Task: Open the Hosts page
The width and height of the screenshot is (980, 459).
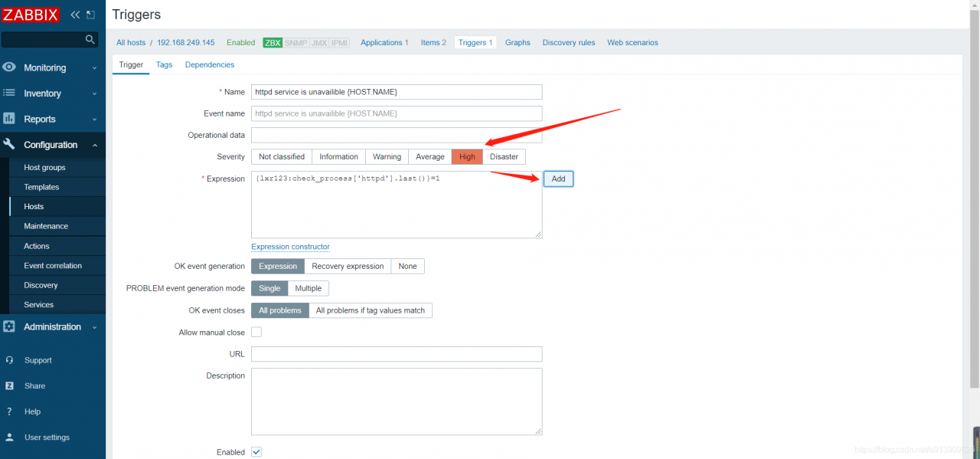Action: tap(34, 206)
